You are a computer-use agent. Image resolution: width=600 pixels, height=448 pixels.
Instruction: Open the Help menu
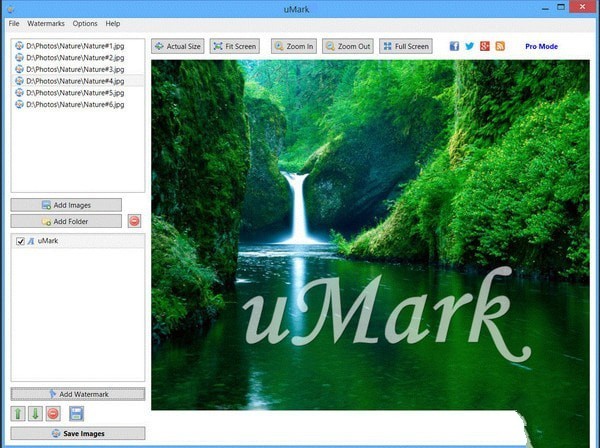click(x=113, y=23)
